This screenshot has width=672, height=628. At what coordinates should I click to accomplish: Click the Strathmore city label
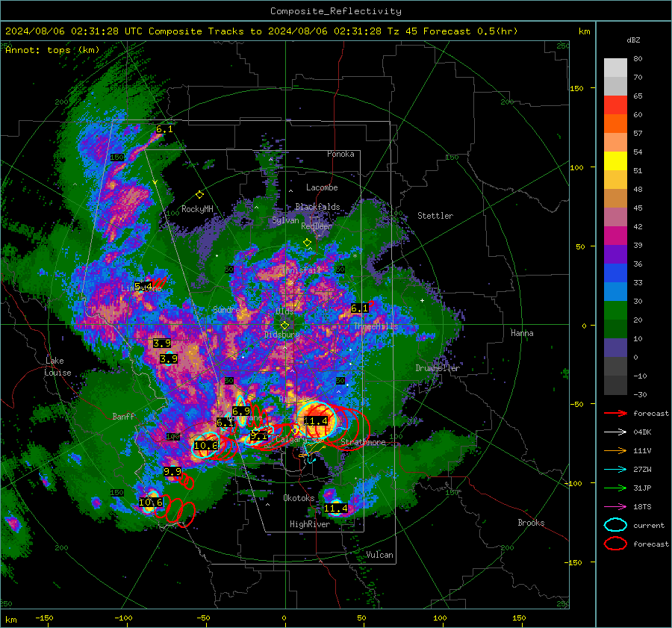pyautogui.click(x=363, y=442)
